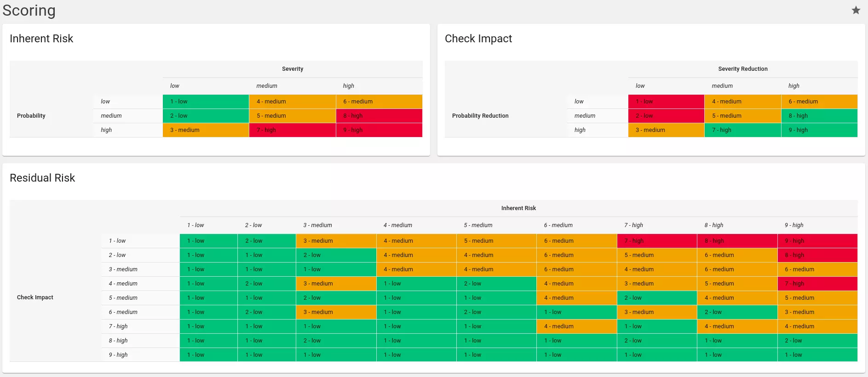The height and width of the screenshot is (377, 868).
Task: Click the Probability row group label
Action: click(31, 116)
